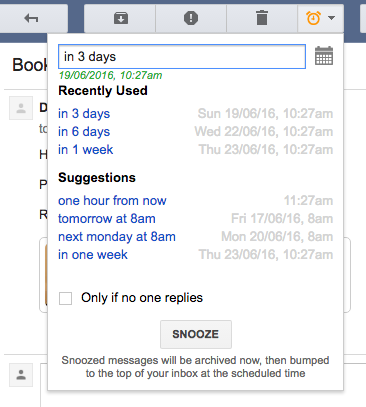Click the 'Recently Used' heading
Screen dimensions: 366x407
point(103,91)
